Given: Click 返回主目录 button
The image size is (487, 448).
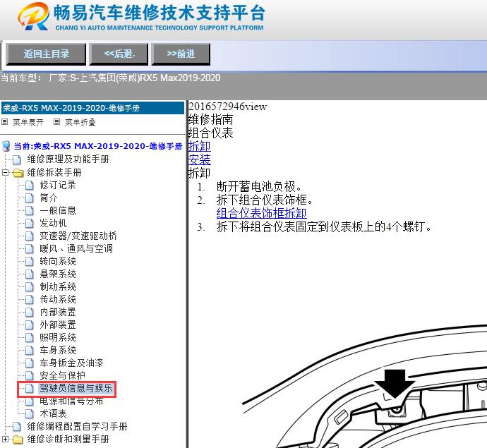Looking at the screenshot, I should (x=46, y=54).
